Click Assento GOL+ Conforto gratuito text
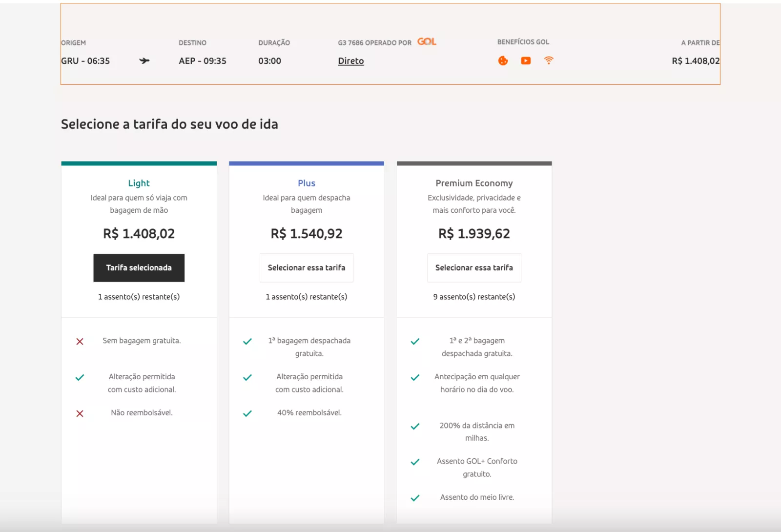 477,468
